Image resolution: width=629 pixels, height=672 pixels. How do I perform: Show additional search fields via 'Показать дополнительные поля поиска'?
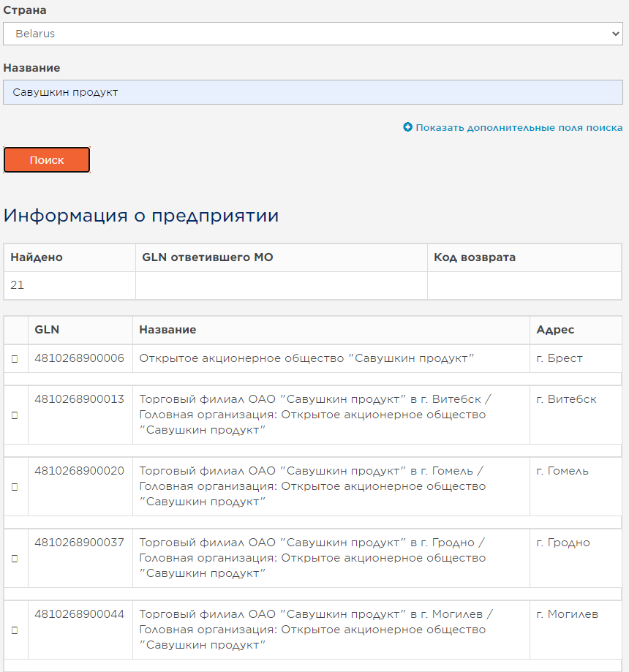519,127
